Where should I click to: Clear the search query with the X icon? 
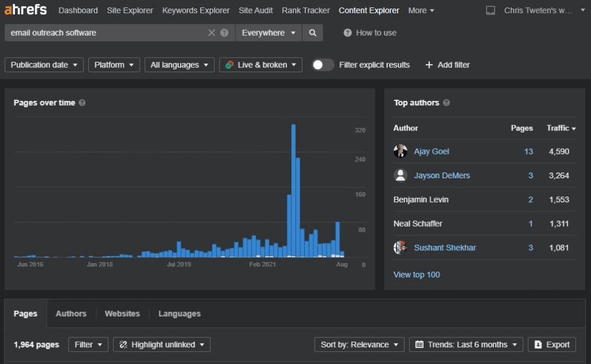click(211, 33)
